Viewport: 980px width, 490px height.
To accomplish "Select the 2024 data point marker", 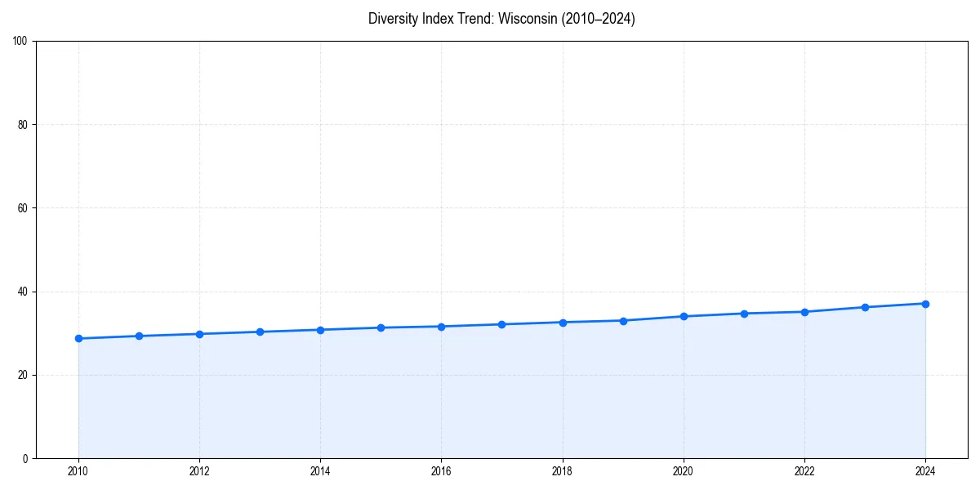I will (925, 304).
